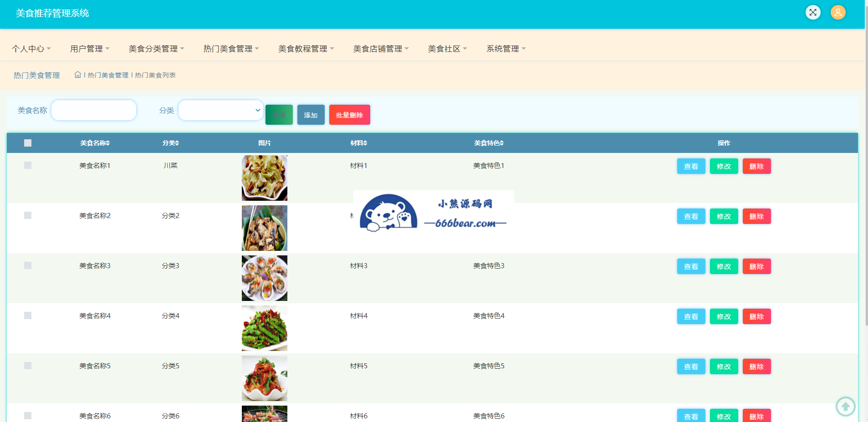Toggle the select-all checkbox in table header
The width and height of the screenshot is (868, 422).
(x=28, y=143)
